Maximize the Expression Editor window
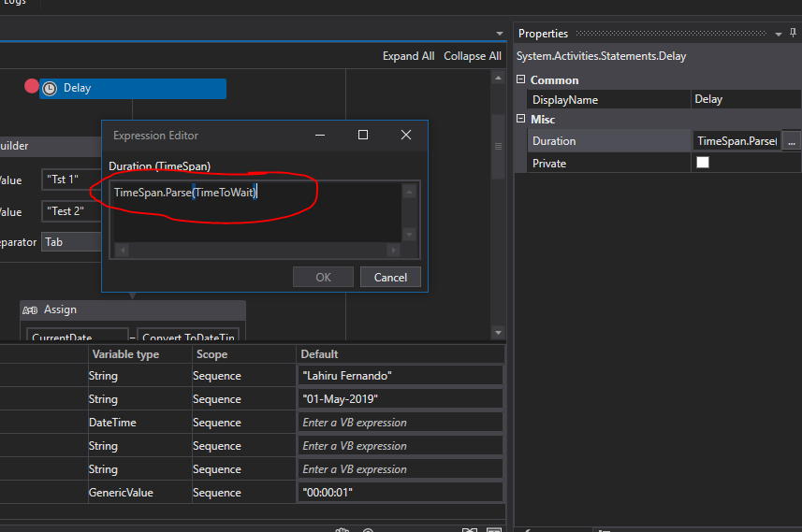This screenshot has width=802, height=532. (363, 135)
